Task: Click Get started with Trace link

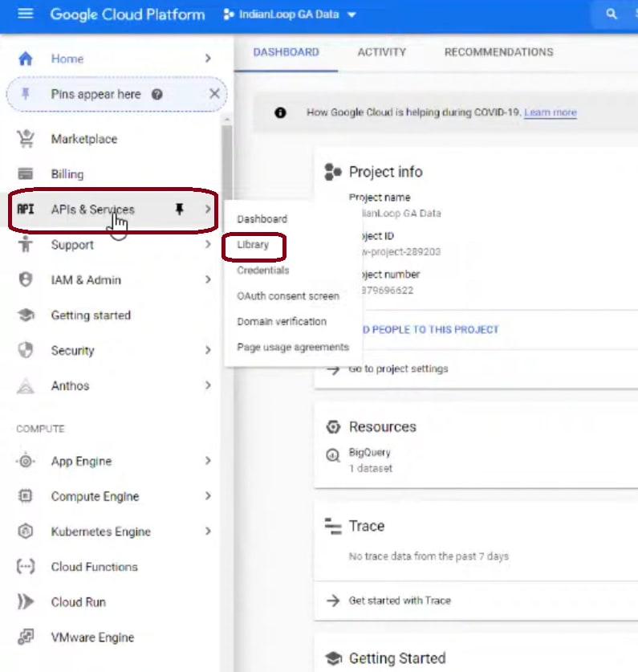Action: 400,601
